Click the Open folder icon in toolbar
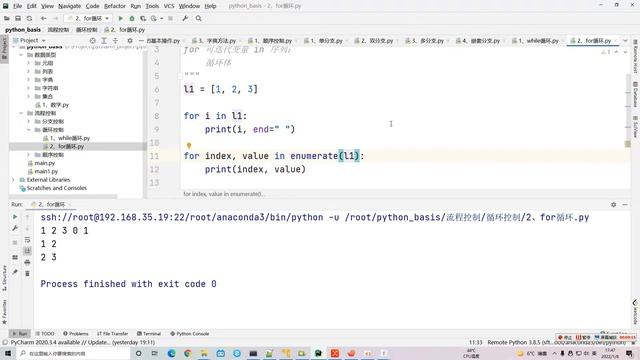Screen dimensions: 640x360 click(7, 18)
